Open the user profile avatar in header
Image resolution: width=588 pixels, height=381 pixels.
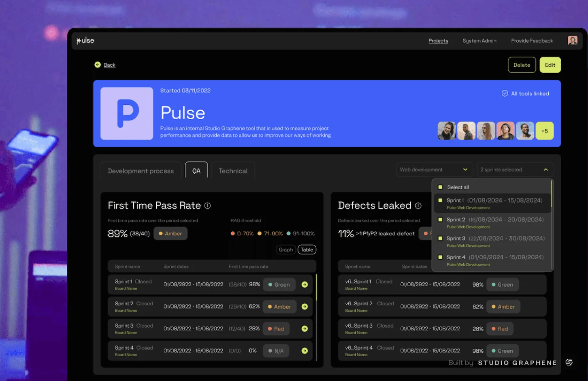tap(572, 40)
